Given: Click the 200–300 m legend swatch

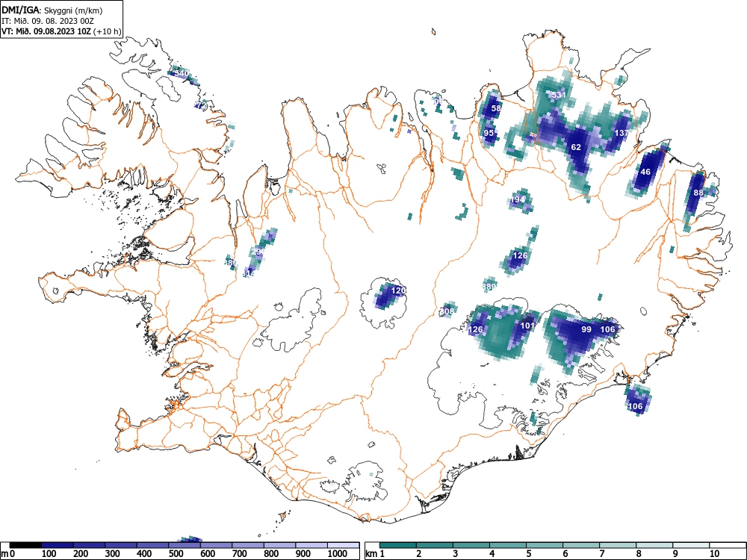Looking at the screenshot, I should point(89,545).
